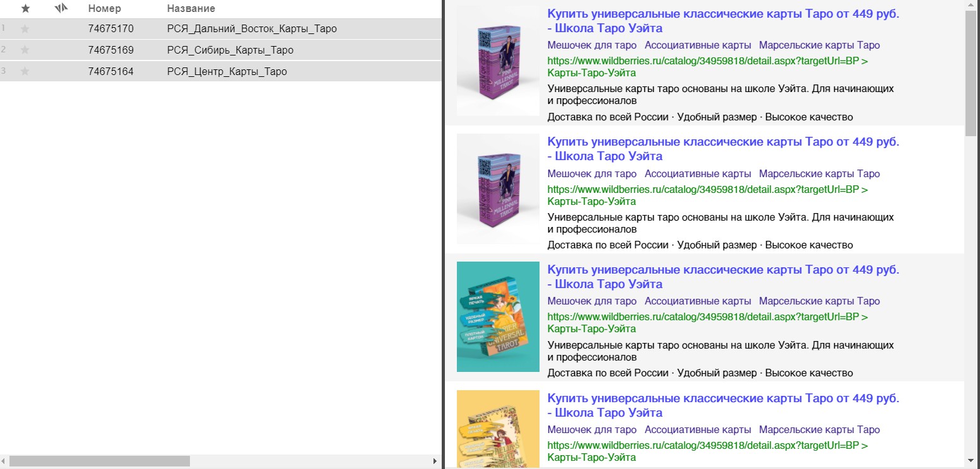Image resolution: width=980 pixels, height=469 pixels.
Task: Click the second ad's 'Доставка по всей России' callouts
Action: point(700,245)
